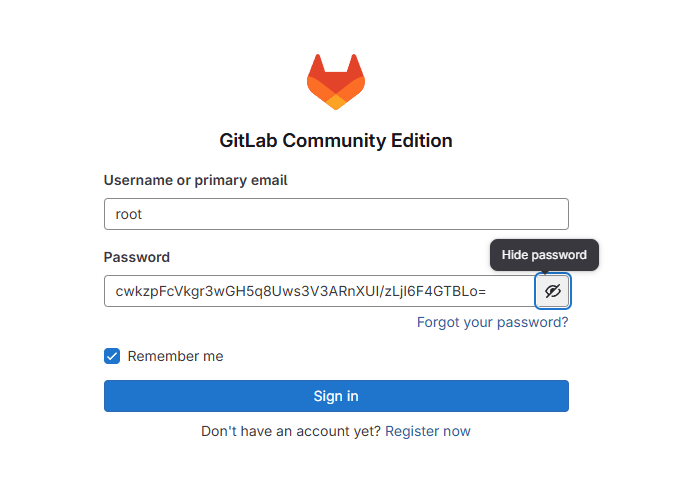Click the 'Hide password' tooltip bubble

pyautogui.click(x=544, y=255)
